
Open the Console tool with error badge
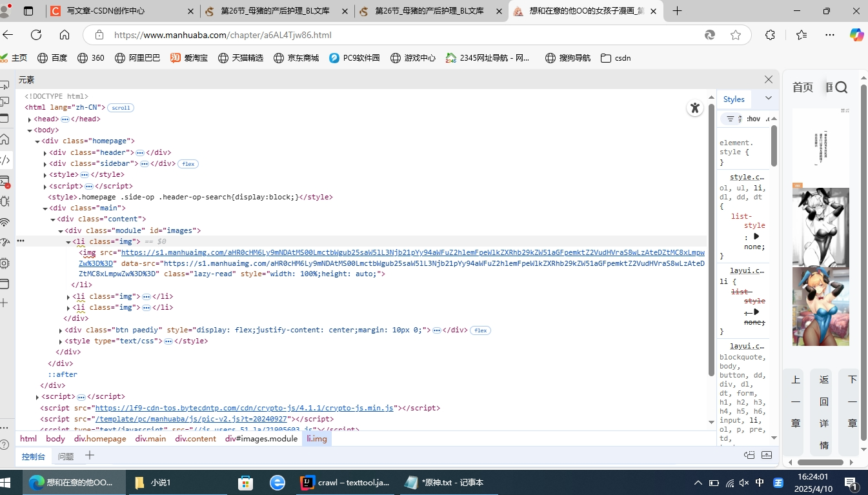point(4,181)
